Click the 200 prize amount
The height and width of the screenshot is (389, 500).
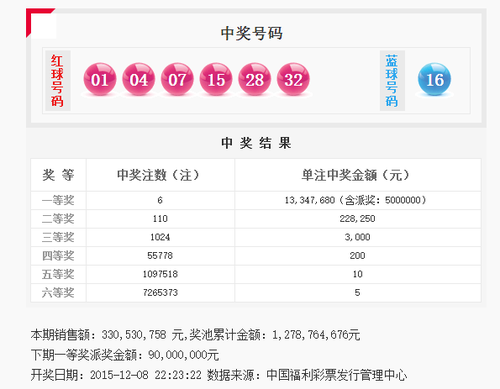[357, 256]
